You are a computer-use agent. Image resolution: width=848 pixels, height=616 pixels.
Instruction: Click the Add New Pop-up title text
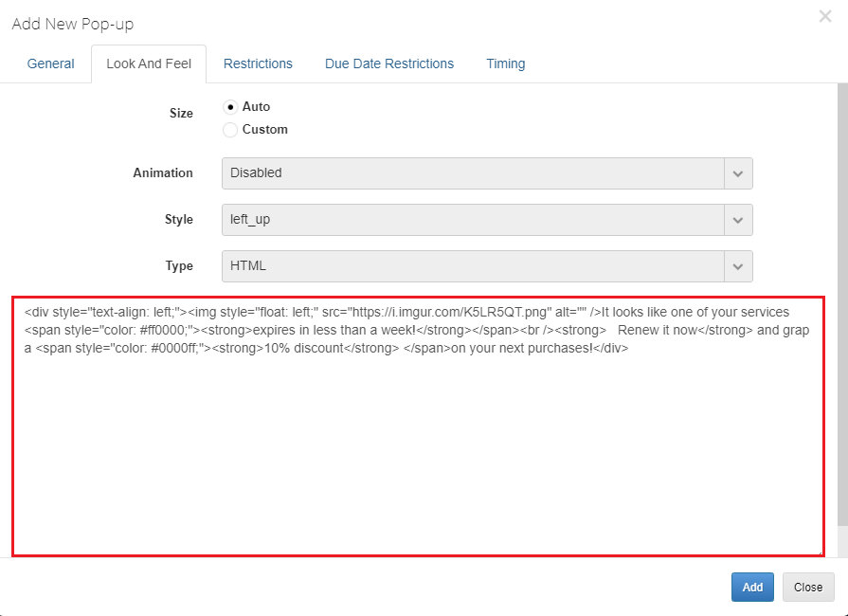(x=72, y=25)
